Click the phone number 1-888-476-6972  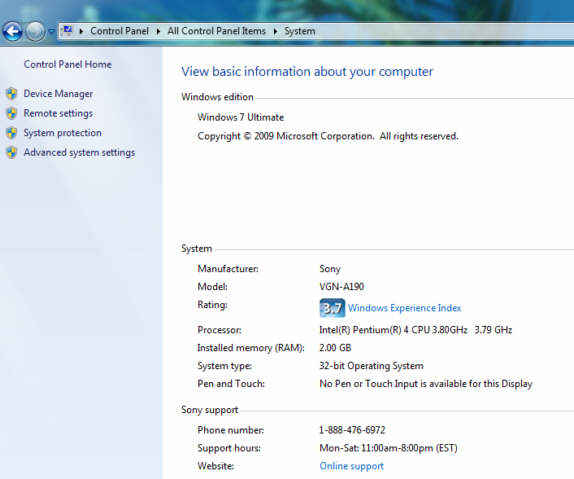click(352, 430)
